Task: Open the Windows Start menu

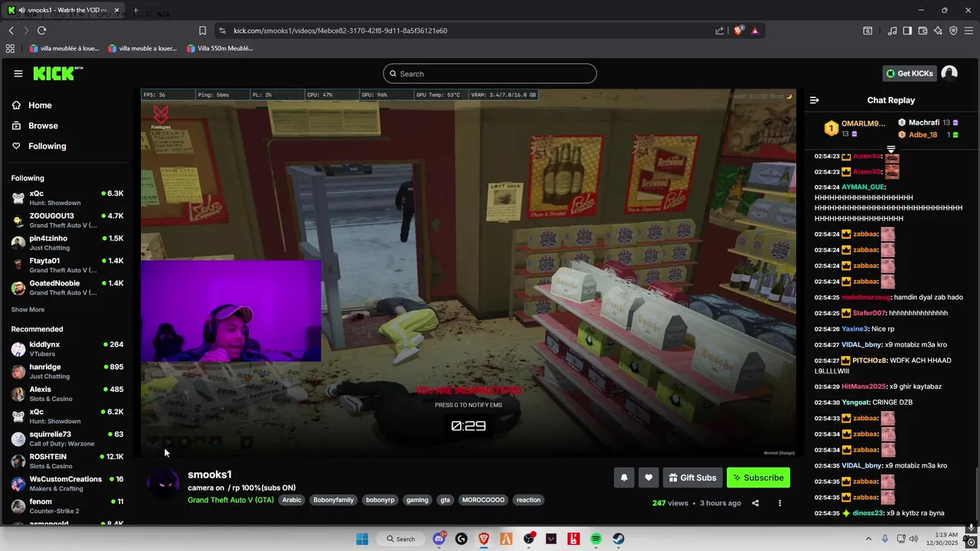Action: click(362, 539)
